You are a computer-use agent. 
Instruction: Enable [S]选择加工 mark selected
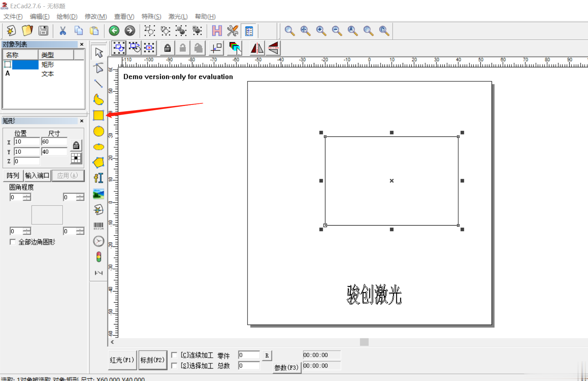point(174,365)
